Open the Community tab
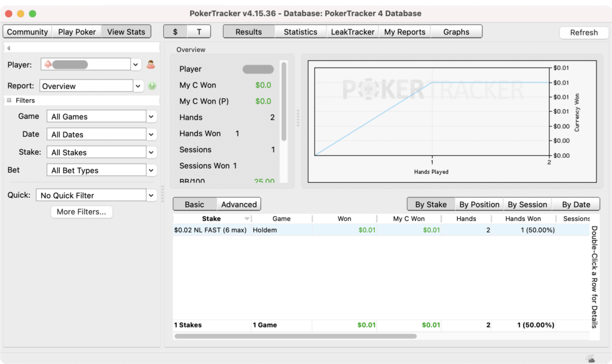Screen dimensions: 612x364 (27, 32)
